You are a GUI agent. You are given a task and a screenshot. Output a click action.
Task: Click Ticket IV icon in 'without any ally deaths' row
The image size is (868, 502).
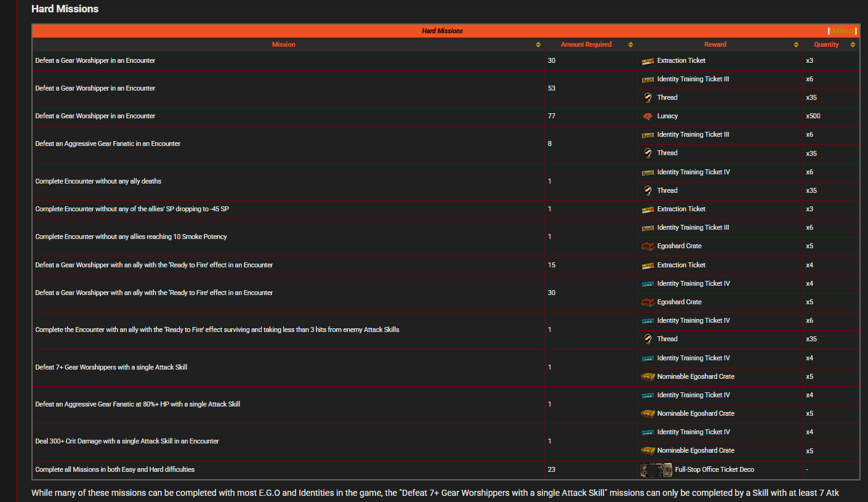pyautogui.click(x=648, y=172)
